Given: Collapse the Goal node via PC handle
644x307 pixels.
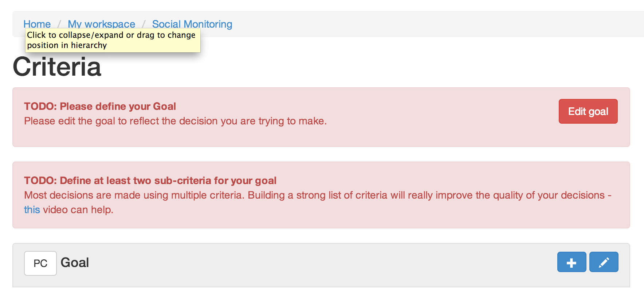Looking at the screenshot, I should (x=40, y=263).
